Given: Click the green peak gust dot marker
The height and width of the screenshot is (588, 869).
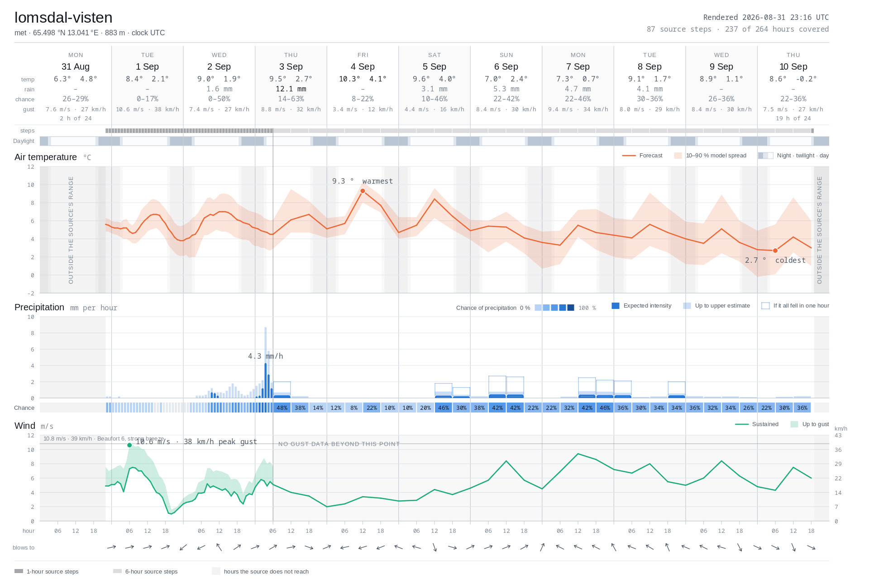Looking at the screenshot, I should click(129, 445).
